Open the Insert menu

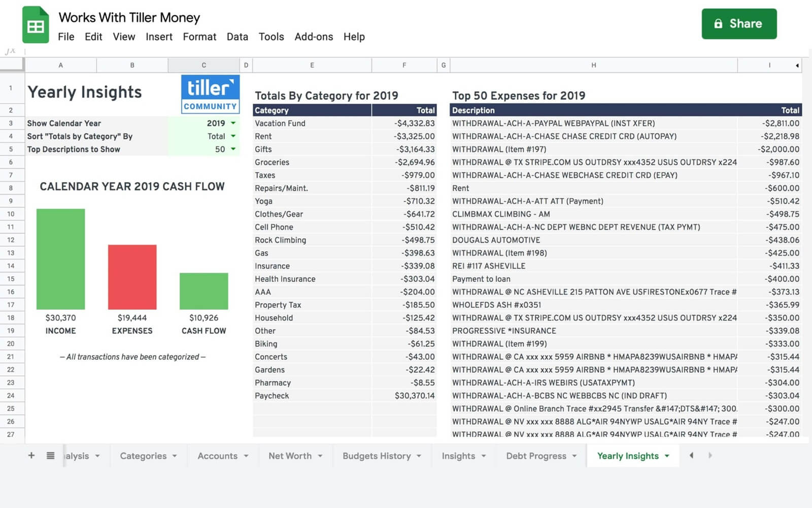[159, 37]
